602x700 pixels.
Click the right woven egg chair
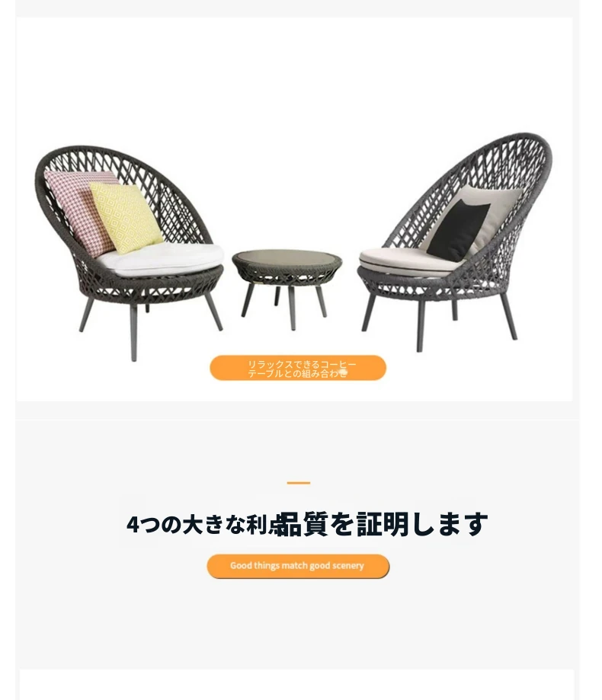455,242
